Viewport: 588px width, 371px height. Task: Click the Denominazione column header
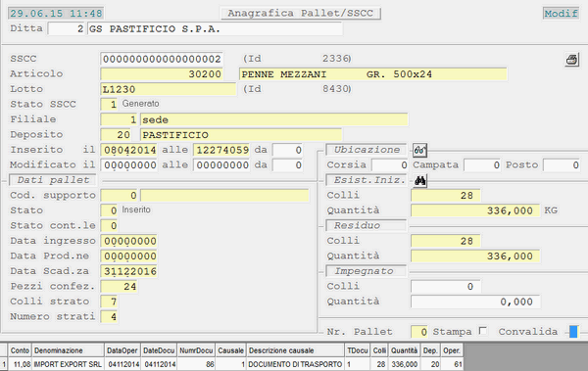tap(68, 350)
